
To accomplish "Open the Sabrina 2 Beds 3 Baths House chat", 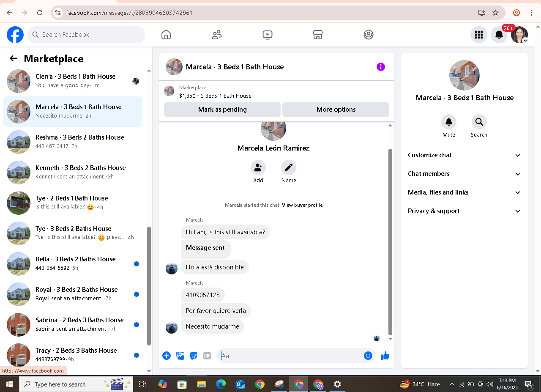I will (x=73, y=325).
